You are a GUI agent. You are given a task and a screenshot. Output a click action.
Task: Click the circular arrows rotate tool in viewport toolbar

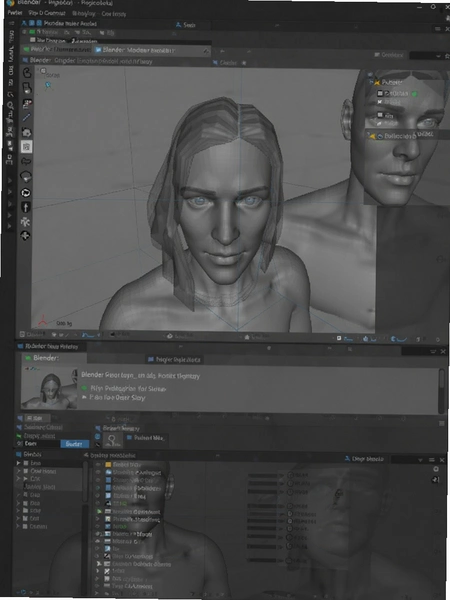click(x=26, y=192)
